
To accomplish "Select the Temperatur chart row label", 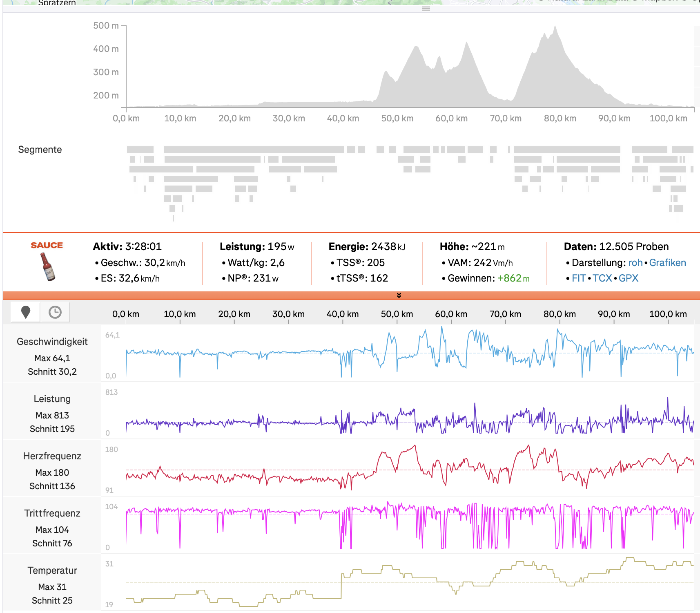I will pos(52,570).
